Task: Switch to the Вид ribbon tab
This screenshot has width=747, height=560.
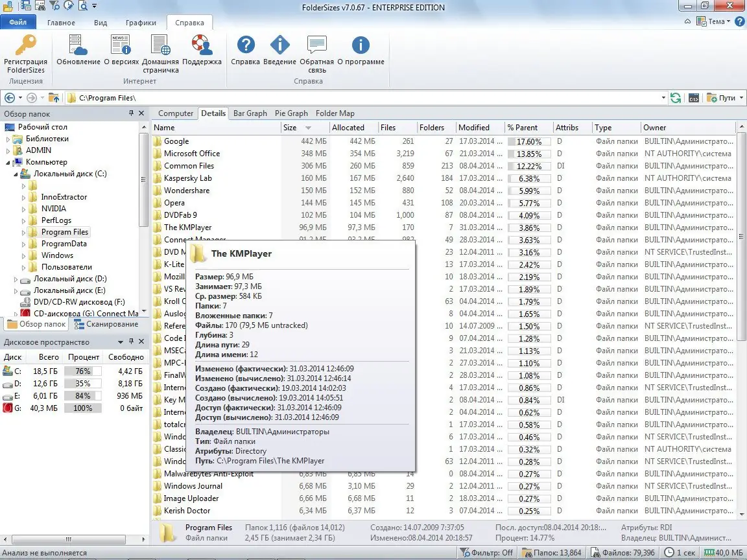Action: [100, 23]
